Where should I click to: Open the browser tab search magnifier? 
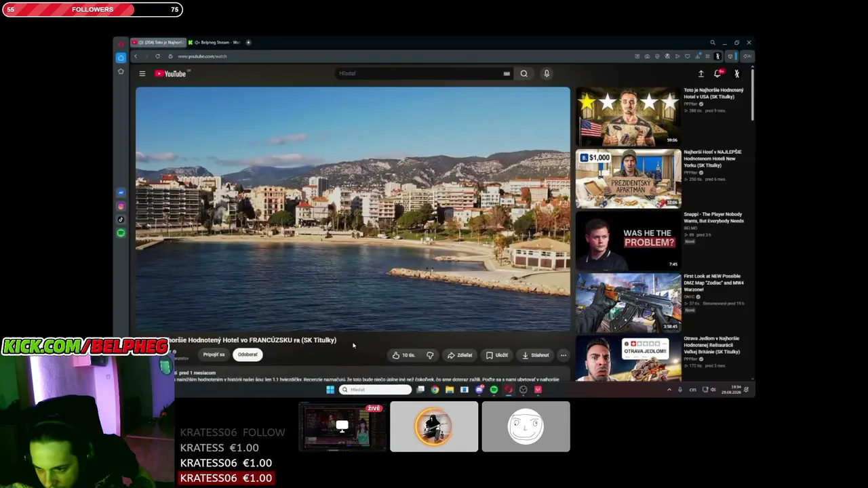(x=712, y=42)
